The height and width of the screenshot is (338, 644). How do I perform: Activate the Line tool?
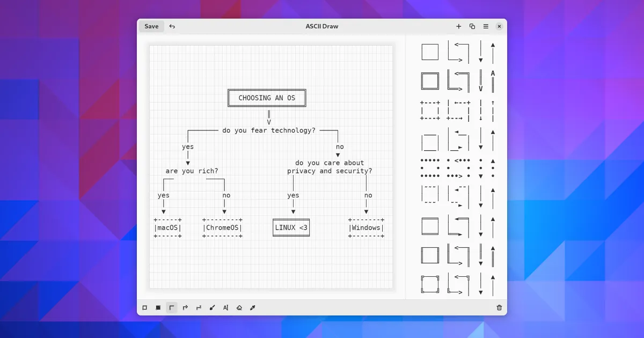coord(172,307)
